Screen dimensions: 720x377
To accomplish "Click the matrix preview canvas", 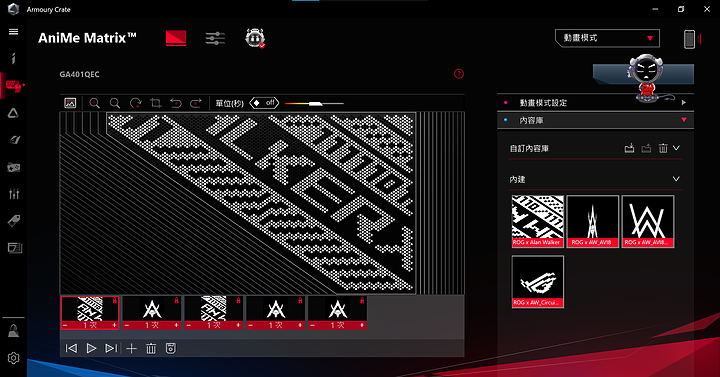I will click(x=262, y=203).
